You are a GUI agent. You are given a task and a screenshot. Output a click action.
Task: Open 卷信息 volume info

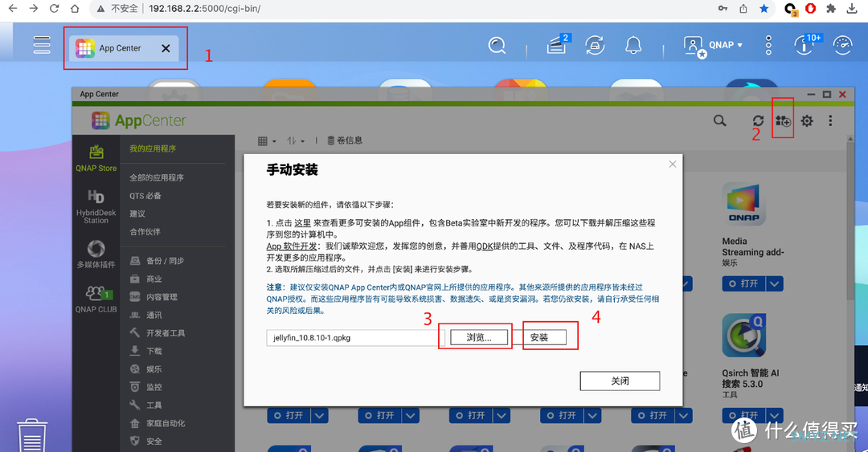344,140
